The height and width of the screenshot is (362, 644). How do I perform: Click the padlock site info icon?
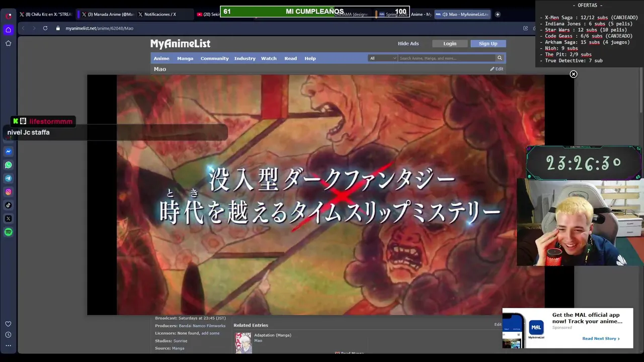(x=58, y=28)
